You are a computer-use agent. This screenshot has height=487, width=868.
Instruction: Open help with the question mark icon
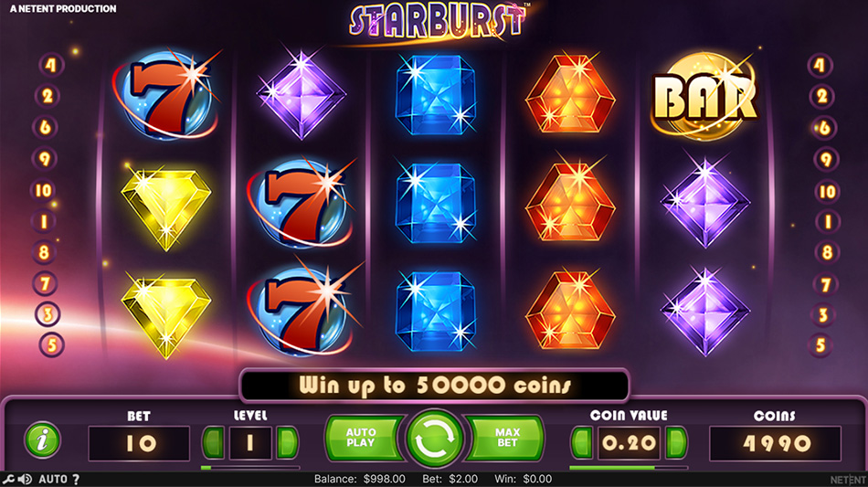coord(76,480)
